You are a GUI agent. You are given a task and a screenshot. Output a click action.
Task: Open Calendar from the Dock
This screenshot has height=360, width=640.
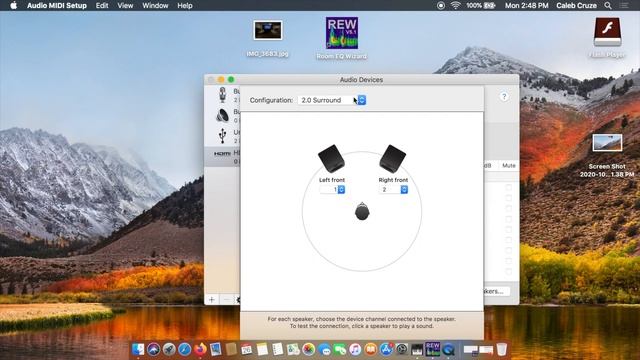coord(247,349)
